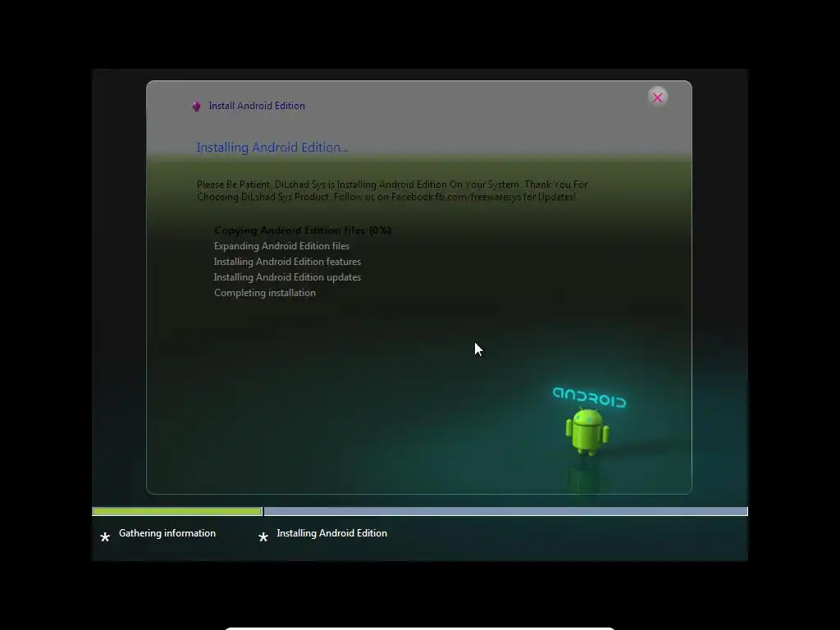Click the purple installer icon in title
The height and width of the screenshot is (630, 840).
pos(197,106)
